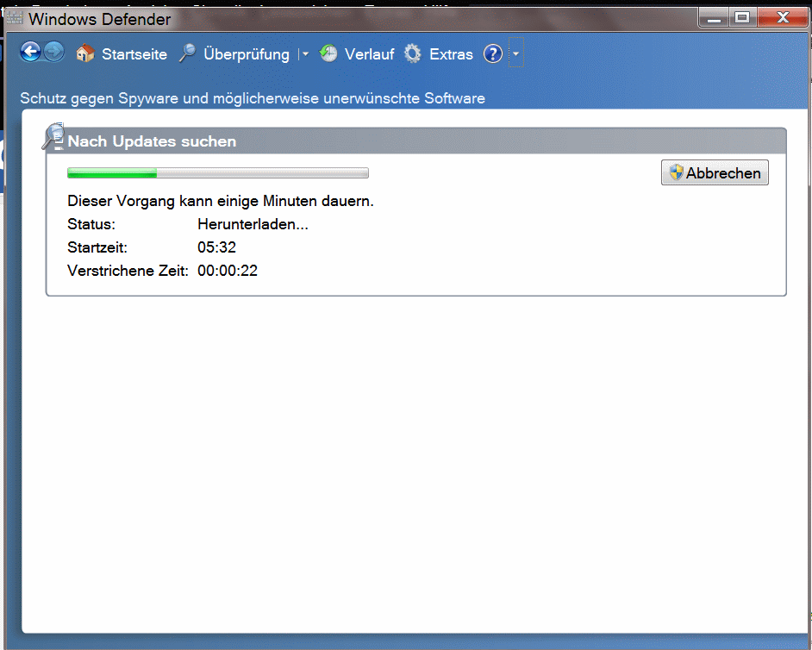Select the 'Nach Updates suchen' heading
The width and height of the screenshot is (812, 650).
152,141
